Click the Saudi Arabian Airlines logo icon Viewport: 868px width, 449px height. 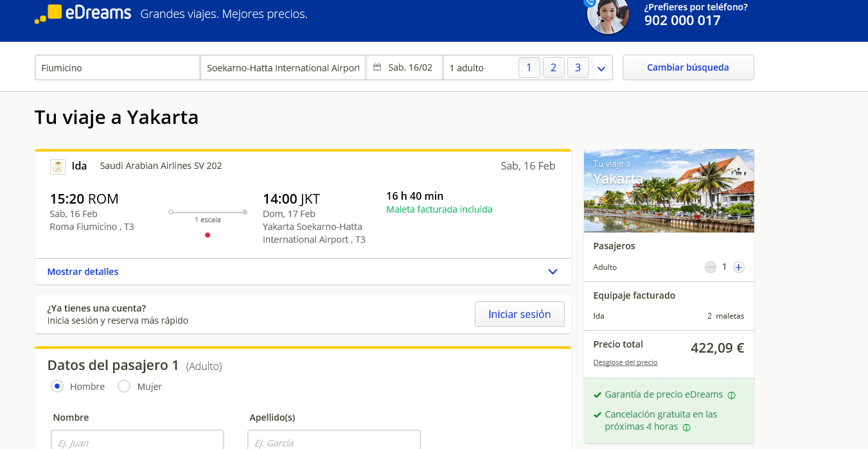58,166
